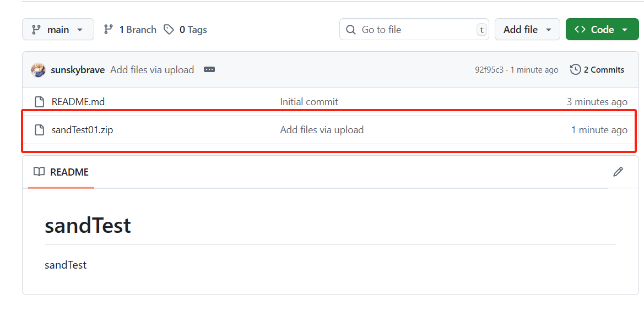Open the Add file dropdown

pos(527,30)
